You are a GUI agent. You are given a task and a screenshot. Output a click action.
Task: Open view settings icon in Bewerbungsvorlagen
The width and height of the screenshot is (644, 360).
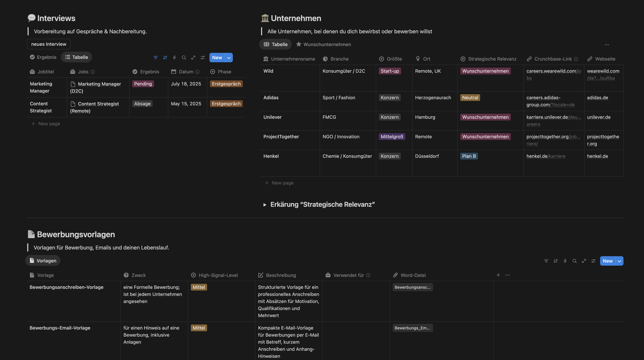tap(593, 261)
